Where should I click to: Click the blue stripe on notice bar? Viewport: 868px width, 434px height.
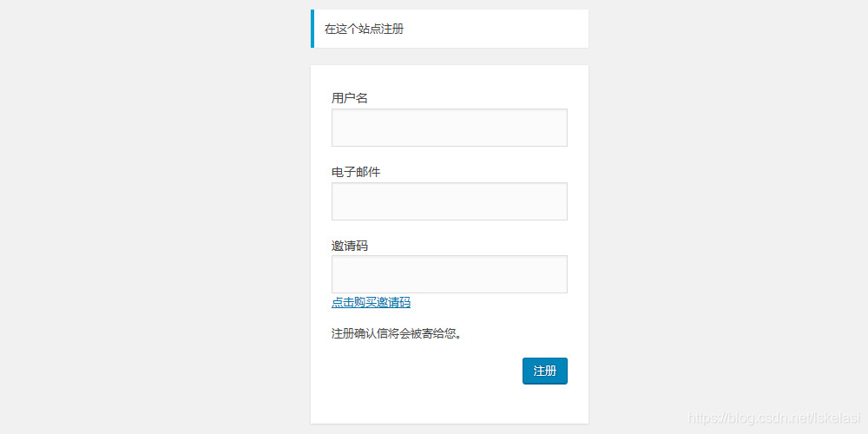(x=312, y=29)
